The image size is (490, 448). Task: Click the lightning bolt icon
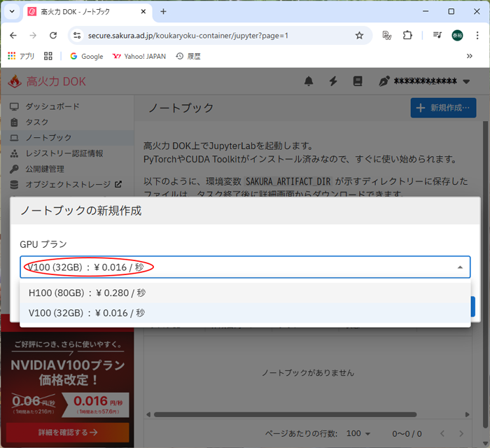point(333,81)
